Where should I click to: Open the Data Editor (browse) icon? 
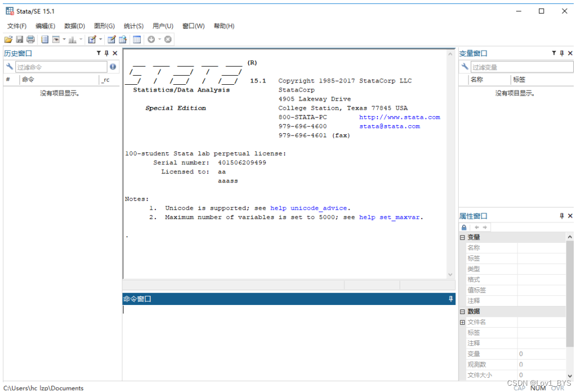tap(123, 39)
